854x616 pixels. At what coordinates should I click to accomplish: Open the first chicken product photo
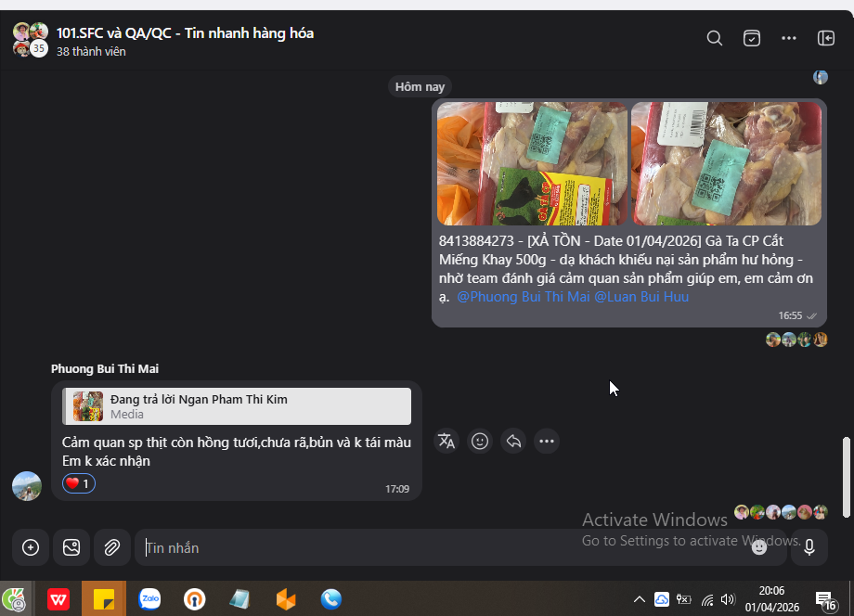point(532,163)
